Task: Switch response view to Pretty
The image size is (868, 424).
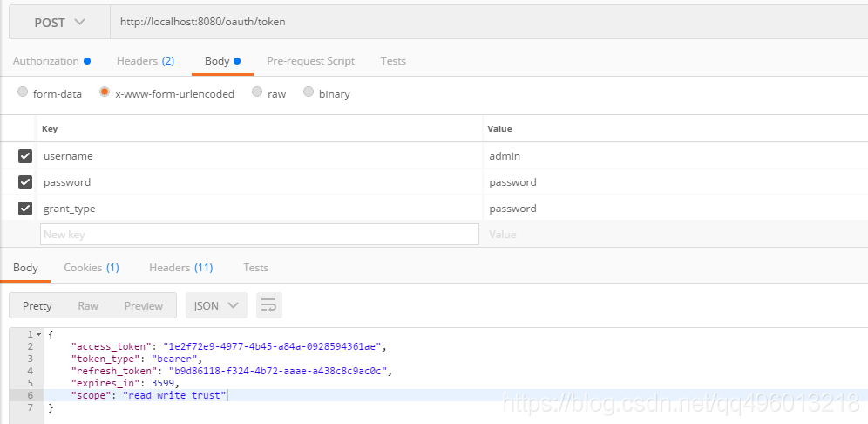Action: click(37, 306)
